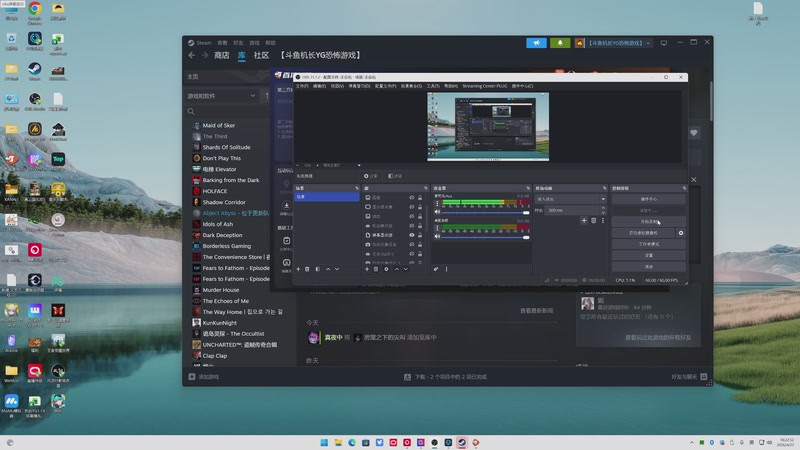Open Streaming Center PLUG menu
Image resolution: width=800 pixels, height=450 pixels.
485,86
